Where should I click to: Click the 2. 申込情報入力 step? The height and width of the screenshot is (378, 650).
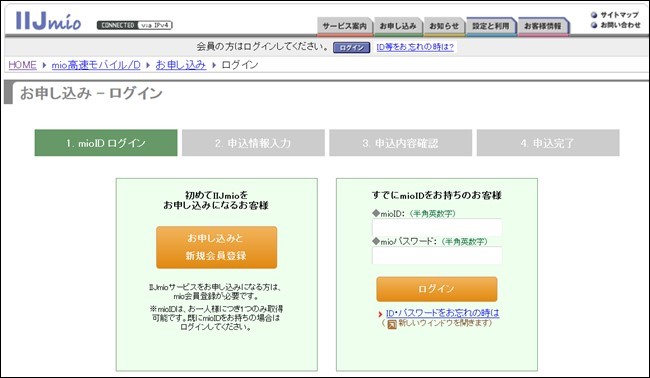253,143
